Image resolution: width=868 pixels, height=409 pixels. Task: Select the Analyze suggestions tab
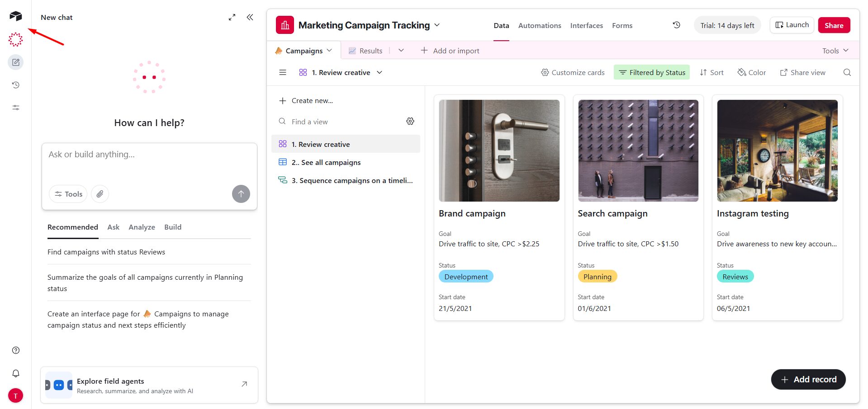142,227
